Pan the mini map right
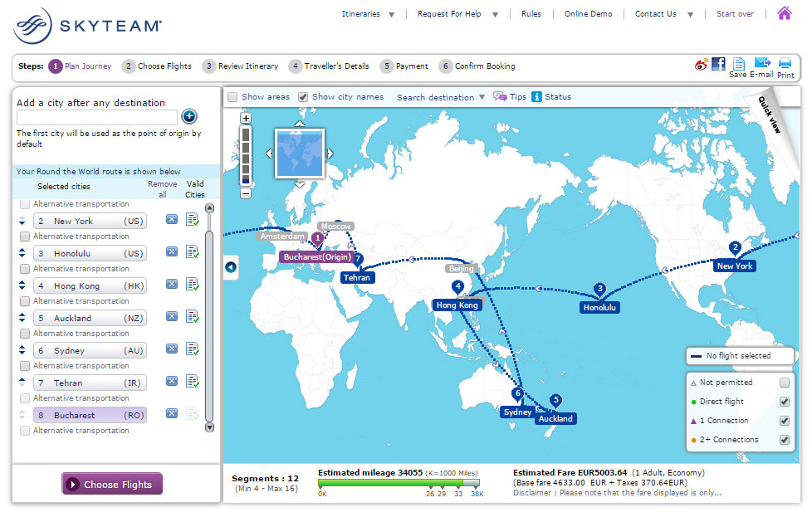This screenshot has height=517, width=812. [x=330, y=154]
